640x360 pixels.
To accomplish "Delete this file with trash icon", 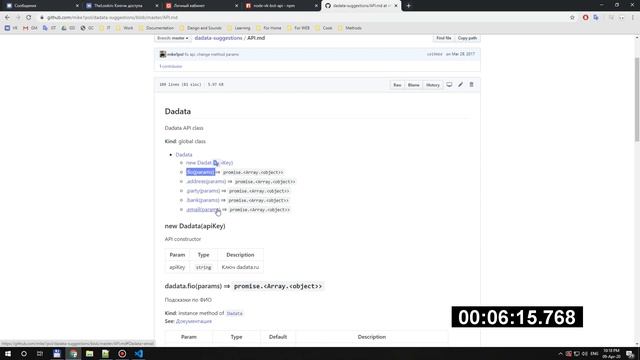I will (471, 84).
